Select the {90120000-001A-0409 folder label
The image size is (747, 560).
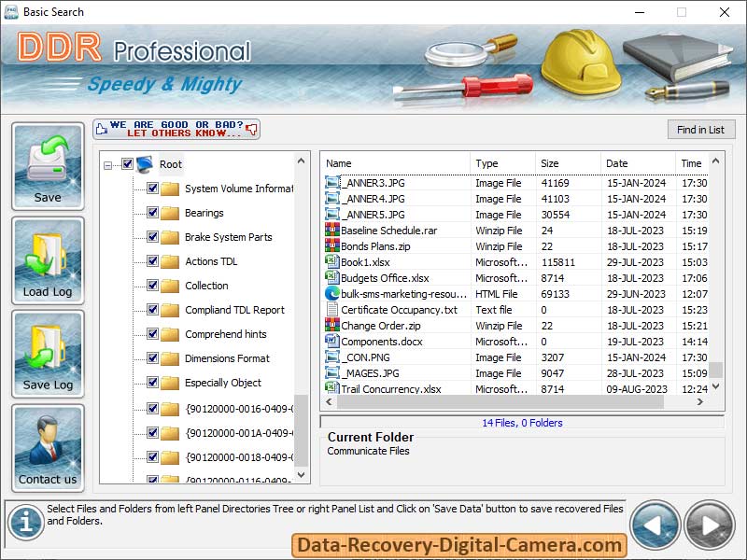coord(239,433)
